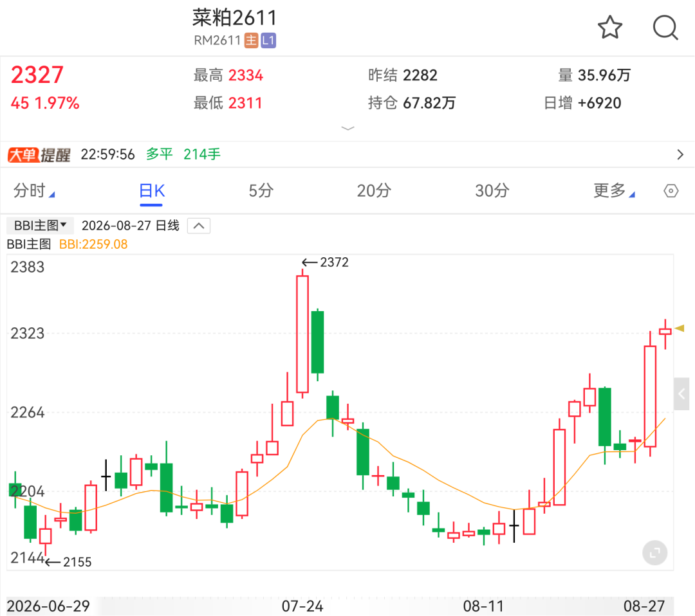This screenshot has height=616, width=695.
Task: Tap the low marker labeled 2155
Action: (x=69, y=562)
